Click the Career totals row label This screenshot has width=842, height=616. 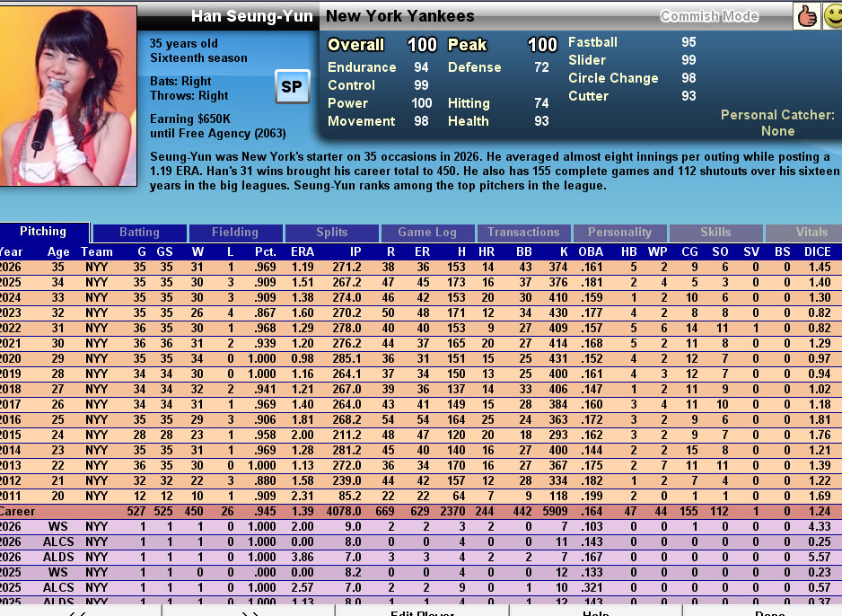pos(17,511)
